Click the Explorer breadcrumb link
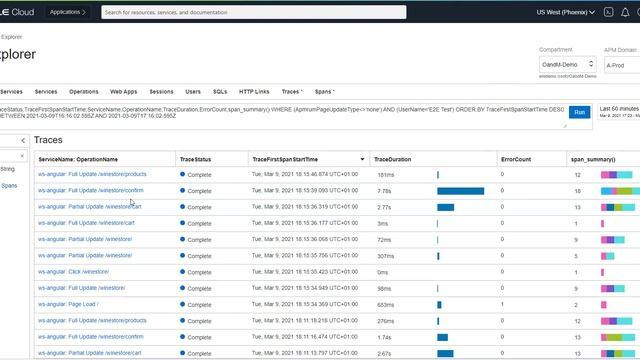 point(11,37)
